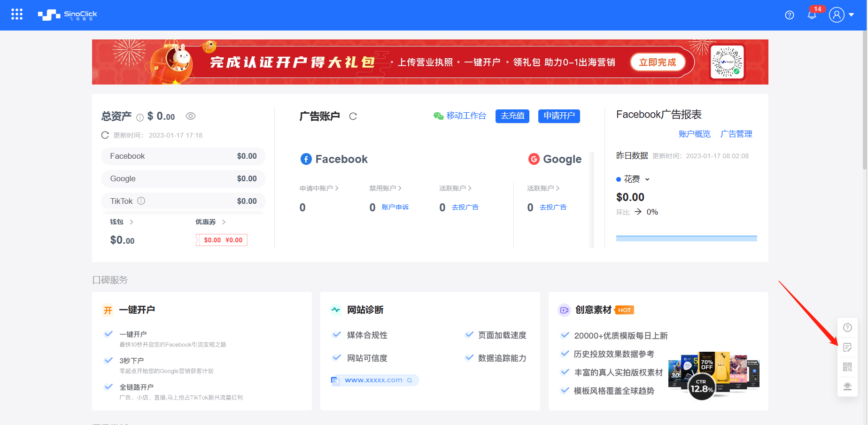
Task: Open floating sidebar feedback note icon
Action: 847,348
